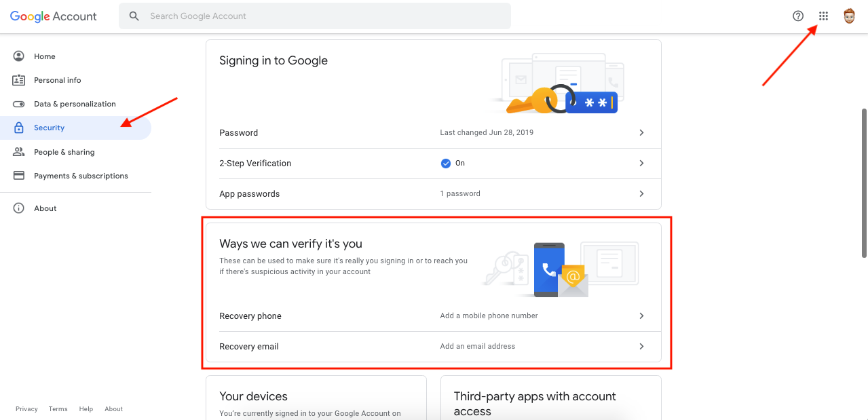Expand the Recovery email chevron
This screenshot has width=868, height=420.
pyautogui.click(x=641, y=347)
